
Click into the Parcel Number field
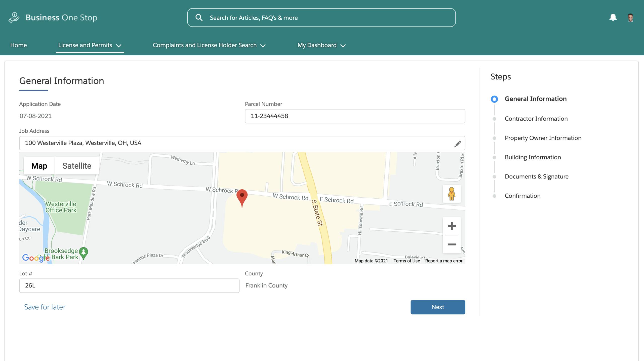click(355, 116)
